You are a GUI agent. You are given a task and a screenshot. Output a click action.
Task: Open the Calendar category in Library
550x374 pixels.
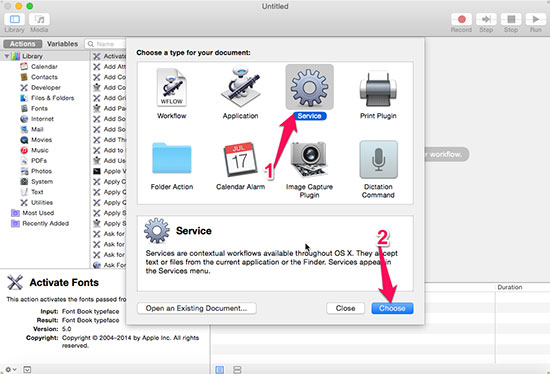(x=44, y=67)
